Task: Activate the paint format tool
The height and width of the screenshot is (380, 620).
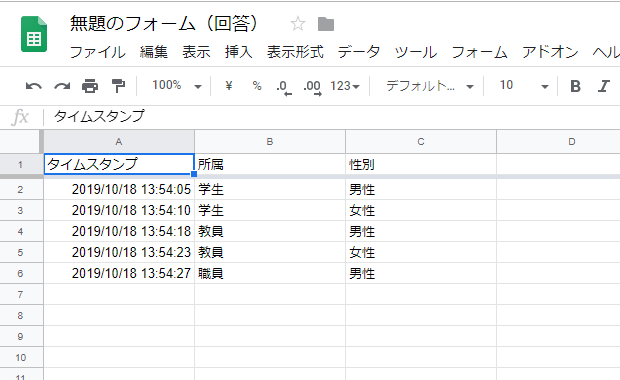Action: click(x=118, y=86)
